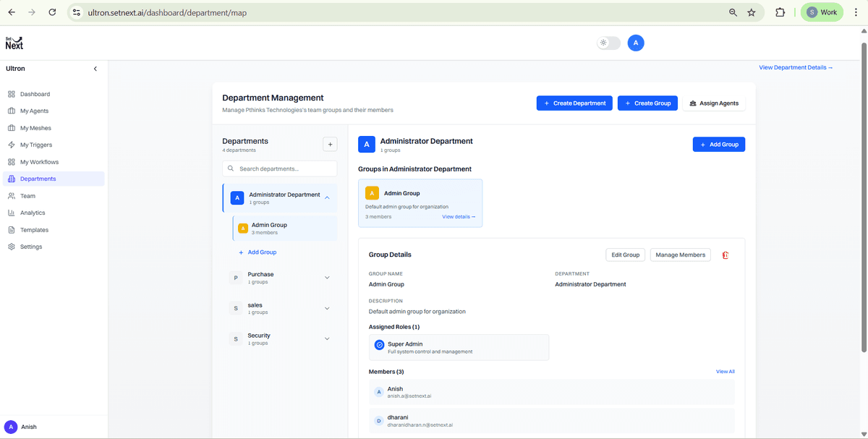Click View All members link
The height and width of the screenshot is (439, 868).
pyautogui.click(x=726, y=372)
